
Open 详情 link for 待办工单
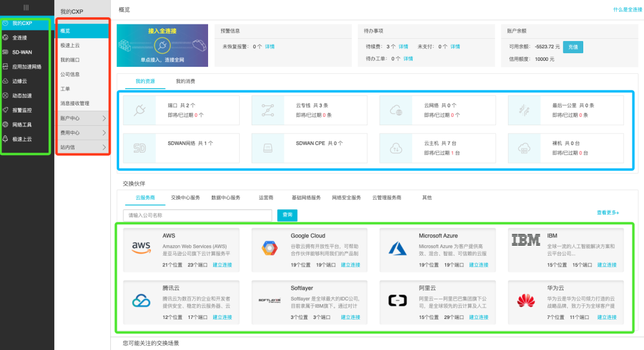408,59
